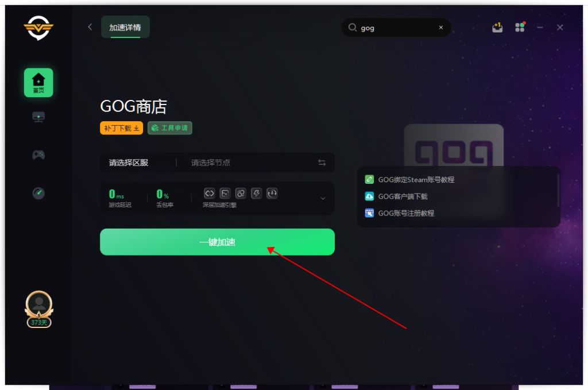Open GOG账号注册教程 link

click(406, 213)
